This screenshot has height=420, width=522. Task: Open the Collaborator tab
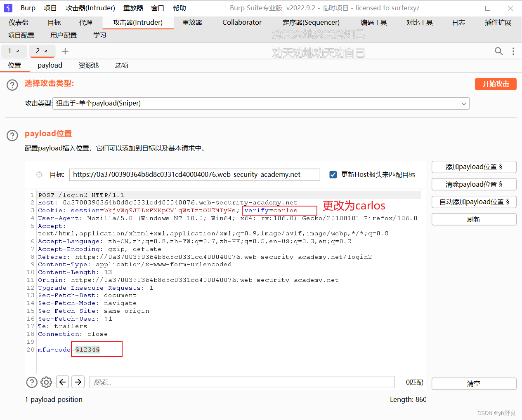(242, 23)
